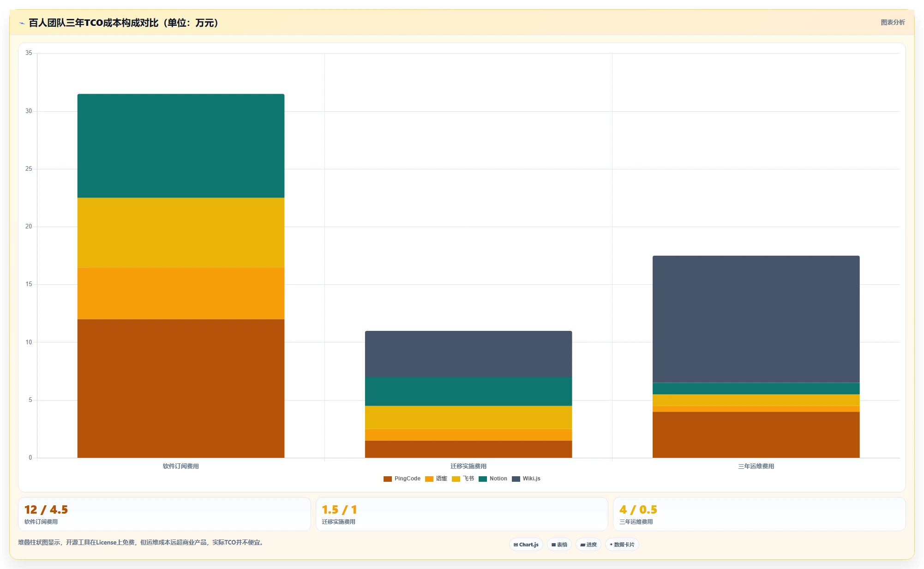Click the PingCode segment of 三年运维费用 bar

756,435
